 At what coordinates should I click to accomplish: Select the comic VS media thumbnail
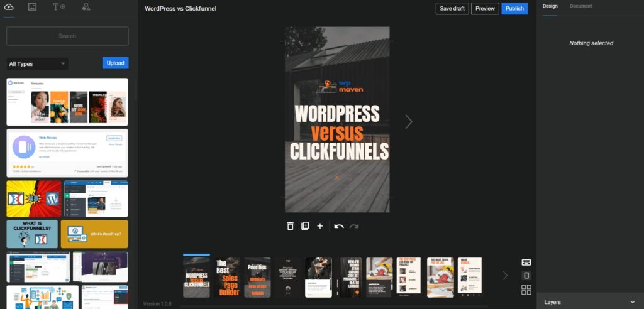tap(34, 198)
